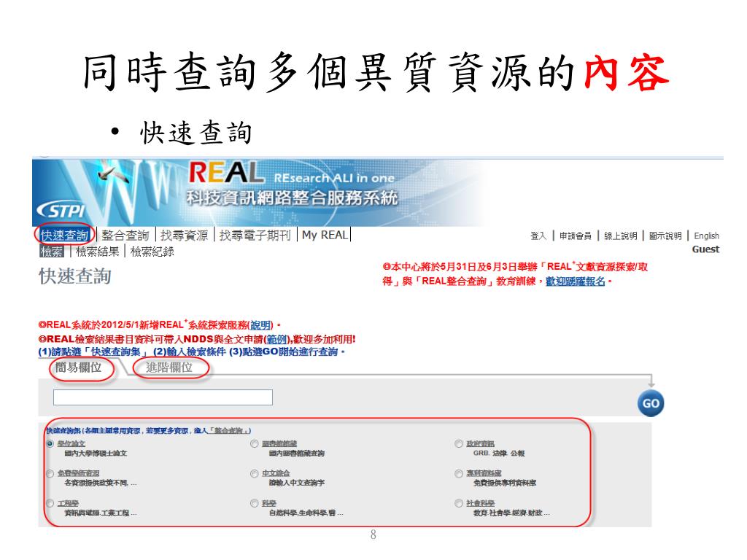
Task: Click the 歡迎踴躍報名 registration link
Action: [x=576, y=281]
